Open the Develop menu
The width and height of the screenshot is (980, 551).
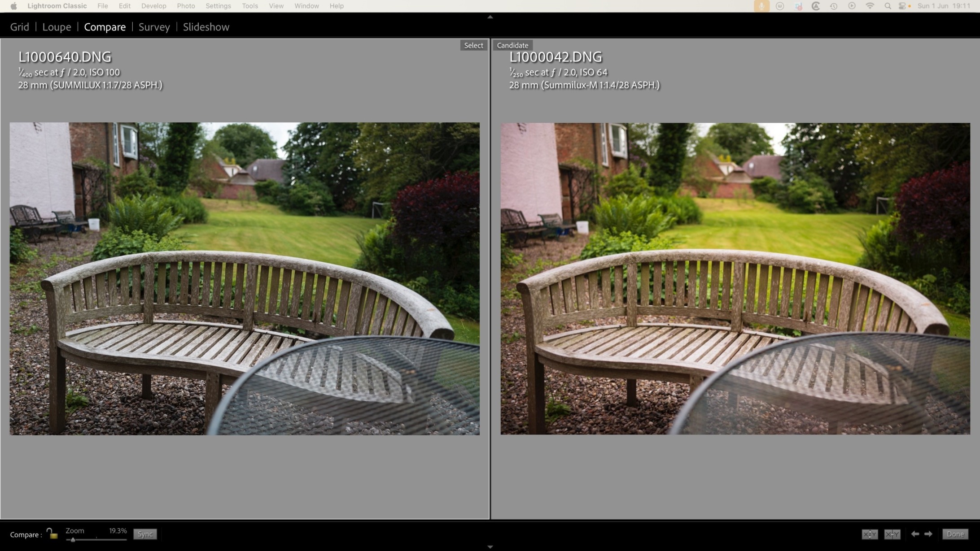coord(153,6)
